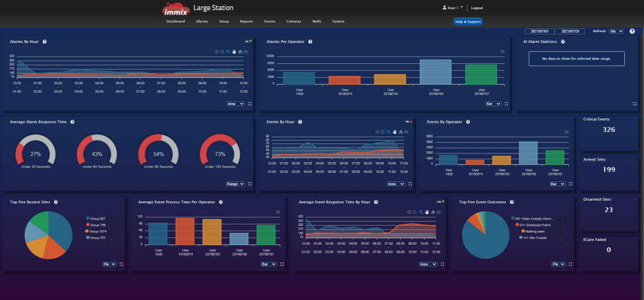
Task: Open the Refresh interval dropdown
Action: coord(616,31)
